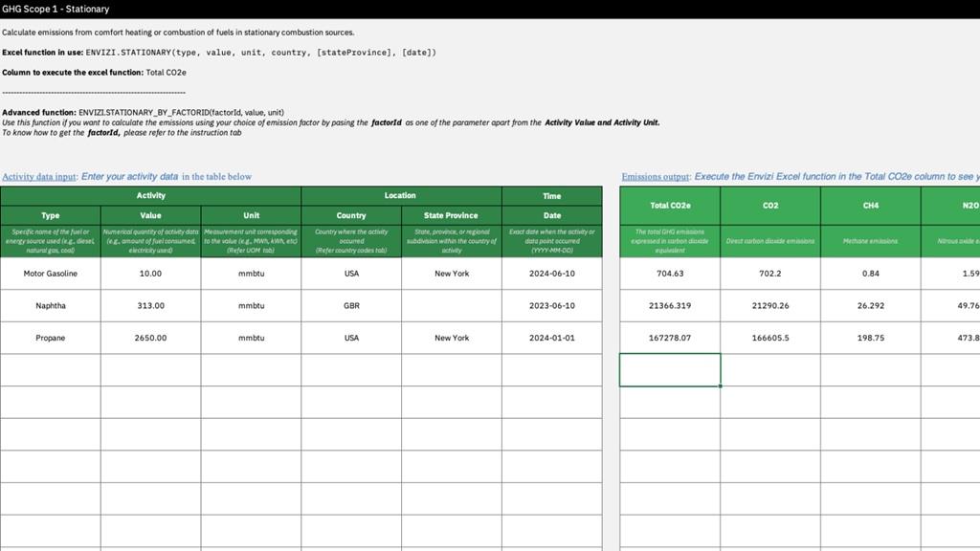Select the USA country cell in Motor Gasoline row
Screen dimensions: 980x551
coord(351,274)
